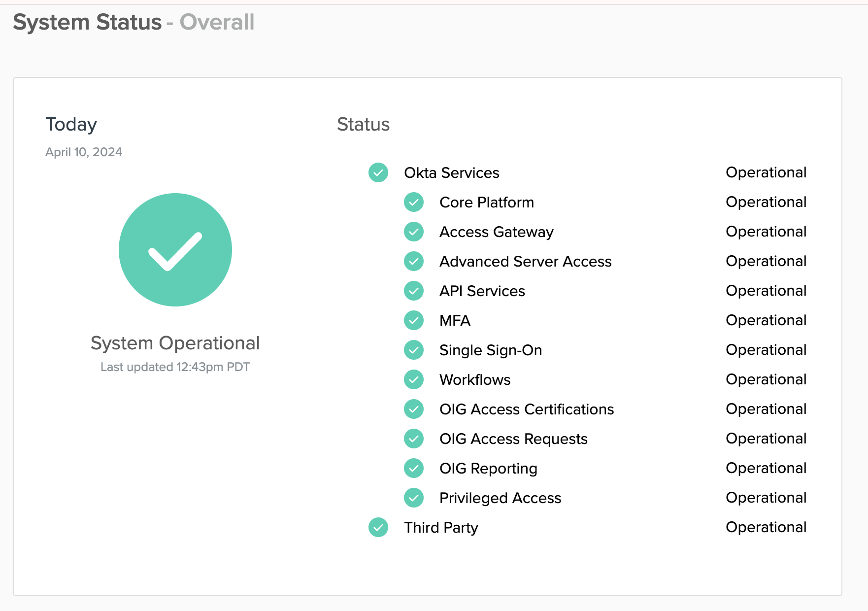This screenshot has height=611, width=868.
Task: Select the MFA service label
Action: pos(455,321)
